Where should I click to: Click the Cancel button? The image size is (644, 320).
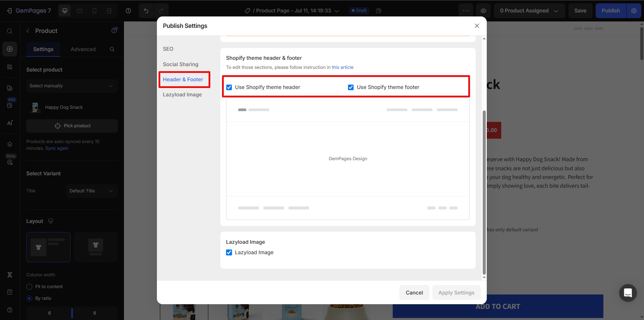pyautogui.click(x=414, y=293)
